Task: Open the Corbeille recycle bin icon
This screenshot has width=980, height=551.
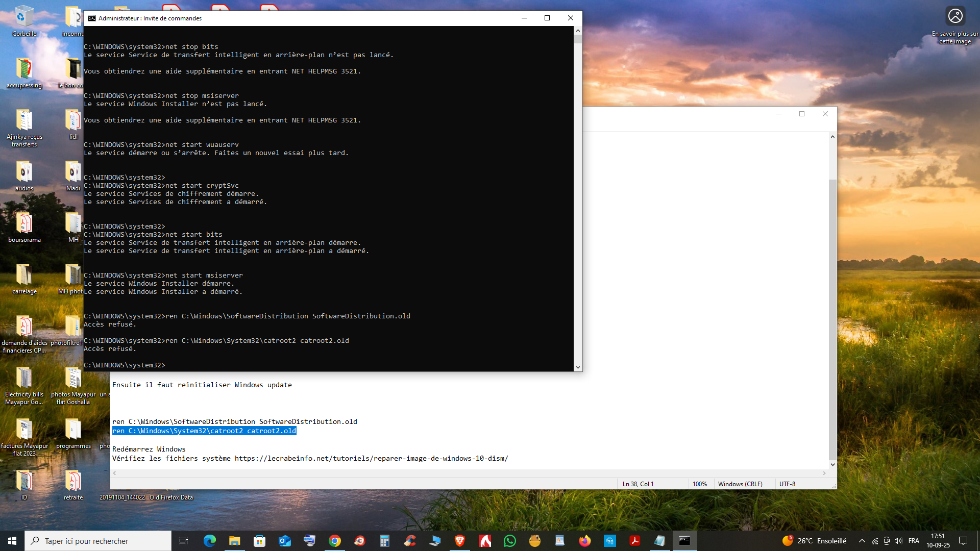Action: point(24,21)
